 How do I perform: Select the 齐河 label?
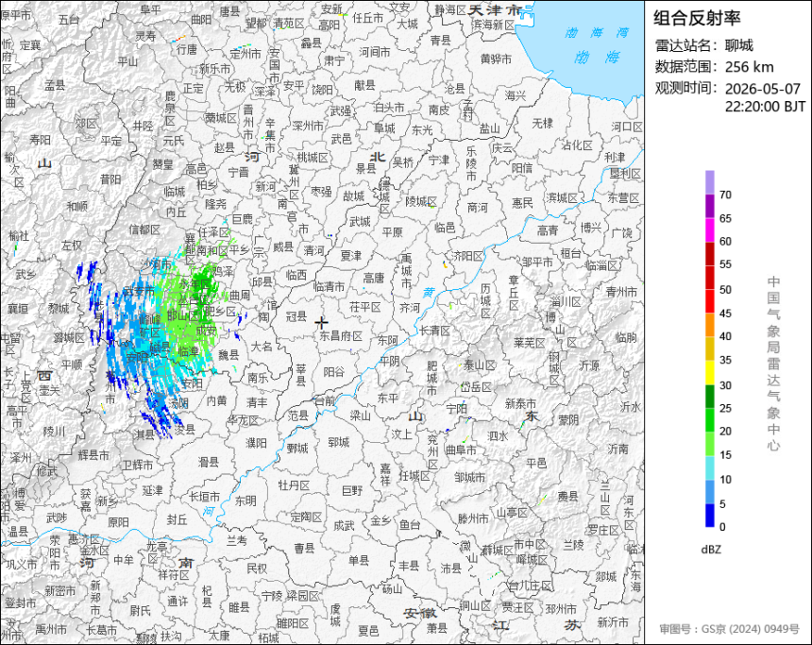410,308
